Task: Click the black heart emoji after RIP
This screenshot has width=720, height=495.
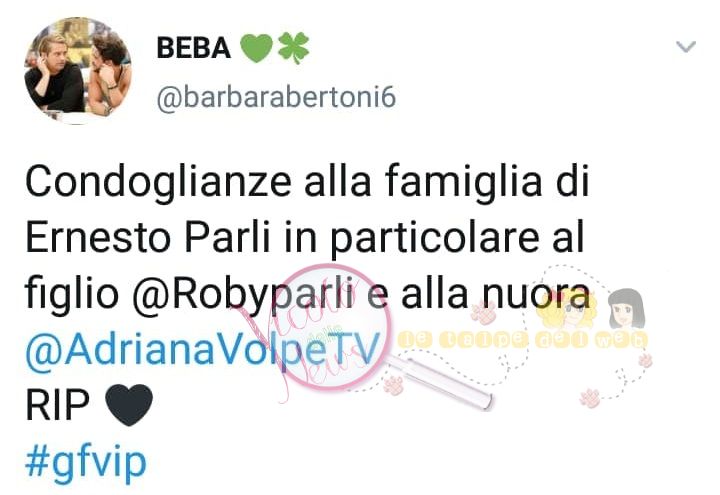Action: 129,405
